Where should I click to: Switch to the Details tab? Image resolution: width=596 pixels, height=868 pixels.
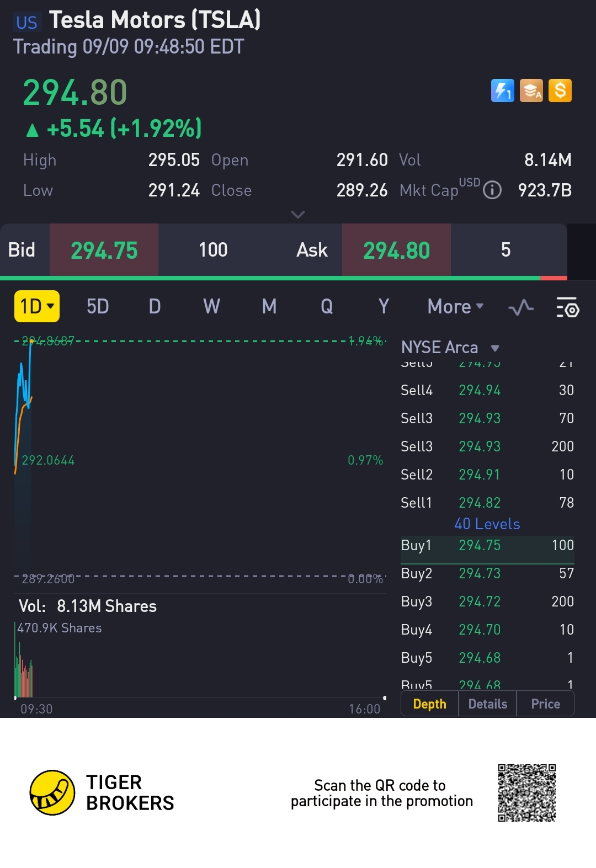click(x=487, y=704)
